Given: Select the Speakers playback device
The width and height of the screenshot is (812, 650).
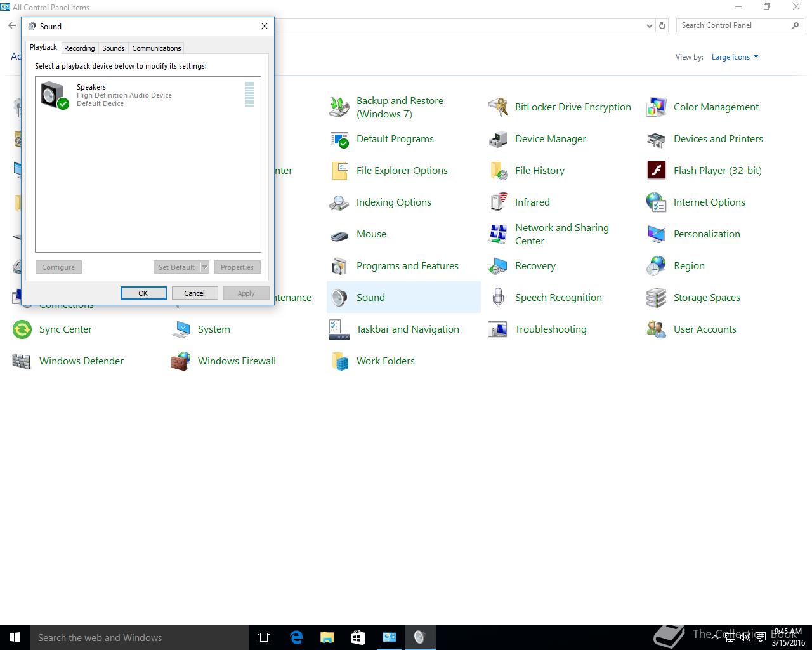Looking at the screenshot, I should (x=148, y=95).
